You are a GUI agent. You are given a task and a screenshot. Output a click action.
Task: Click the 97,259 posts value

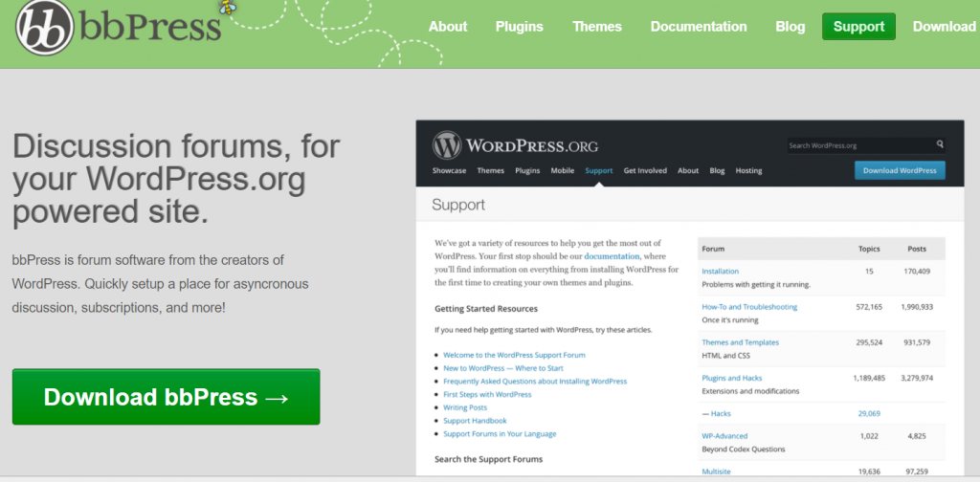point(917,471)
